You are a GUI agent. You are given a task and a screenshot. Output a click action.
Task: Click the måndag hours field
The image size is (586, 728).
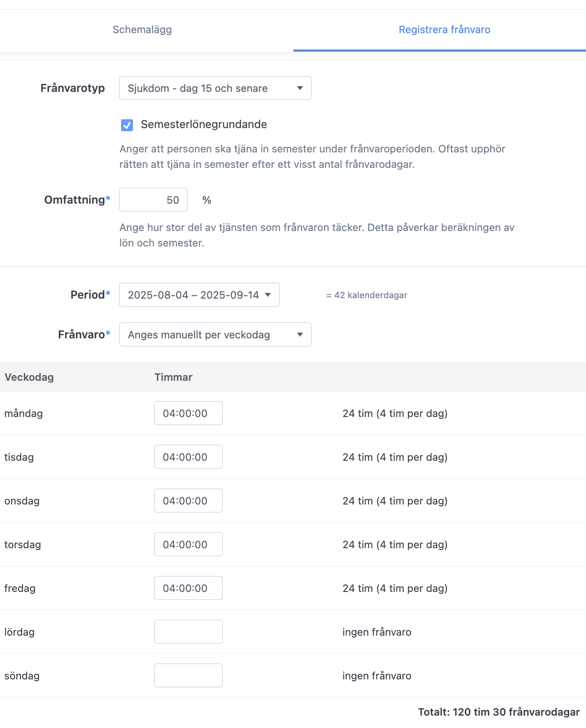click(x=188, y=413)
